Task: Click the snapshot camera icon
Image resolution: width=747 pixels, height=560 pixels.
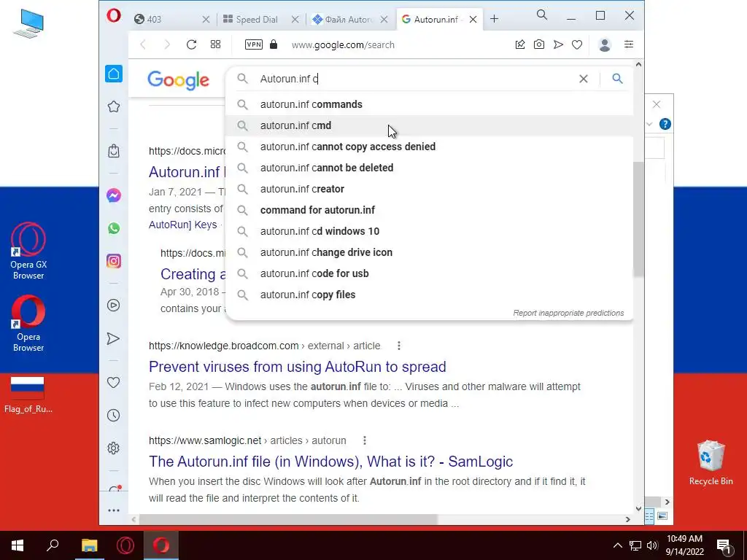Action: (539, 44)
